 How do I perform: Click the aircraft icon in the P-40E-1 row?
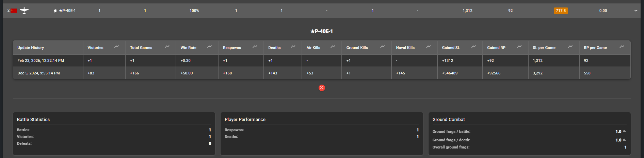click(24, 11)
